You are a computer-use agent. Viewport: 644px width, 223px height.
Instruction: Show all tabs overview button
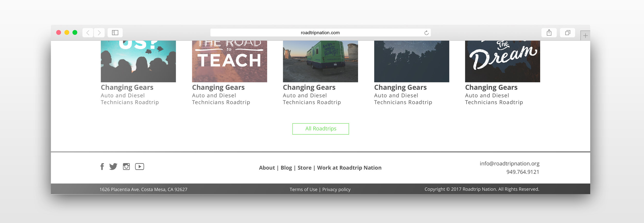tap(567, 33)
